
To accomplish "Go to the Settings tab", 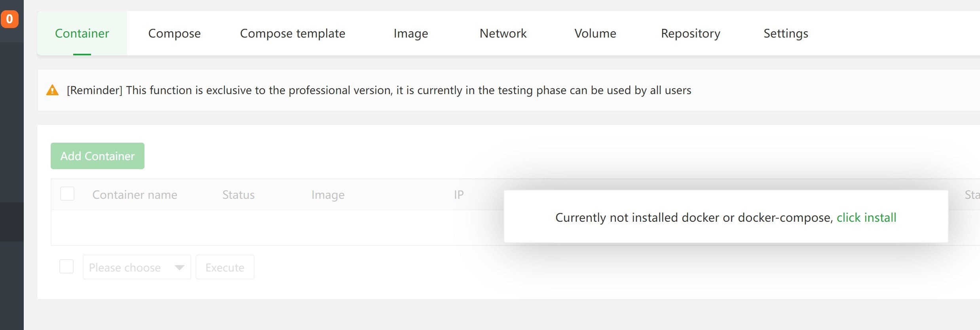I will pyautogui.click(x=786, y=34).
